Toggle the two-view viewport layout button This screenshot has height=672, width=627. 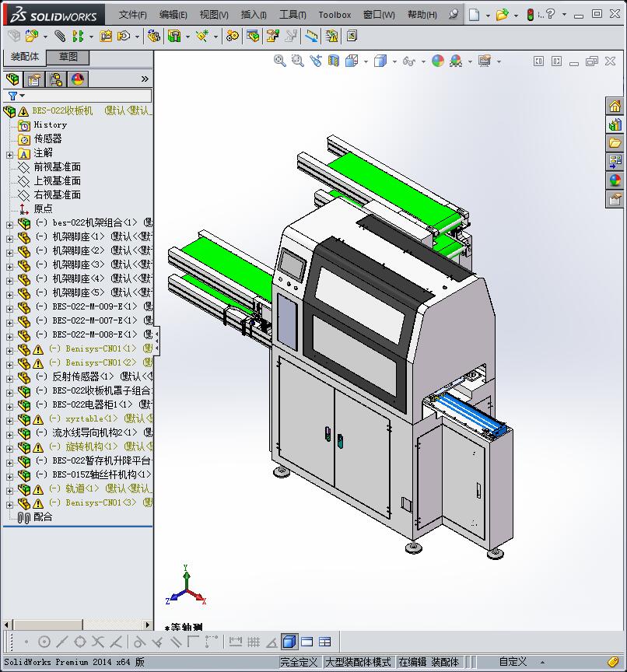tap(306, 642)
